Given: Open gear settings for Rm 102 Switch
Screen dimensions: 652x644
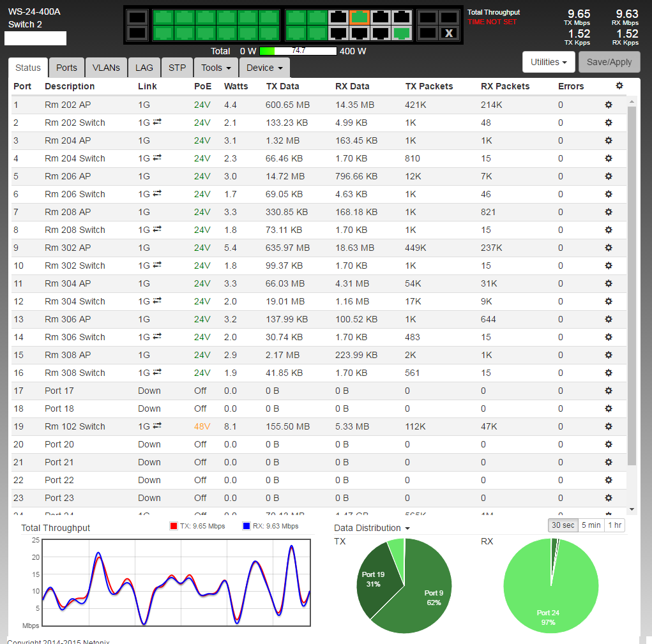Looking at the screenshot, I should tap(609, 426).
